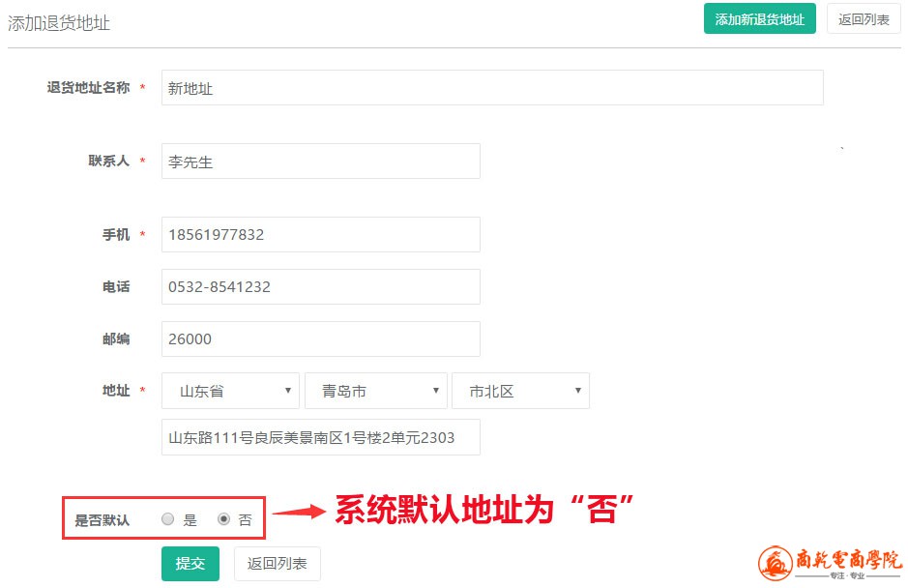
Task: Click the 联系人 field containing 李先生
Action: [320, 162]
